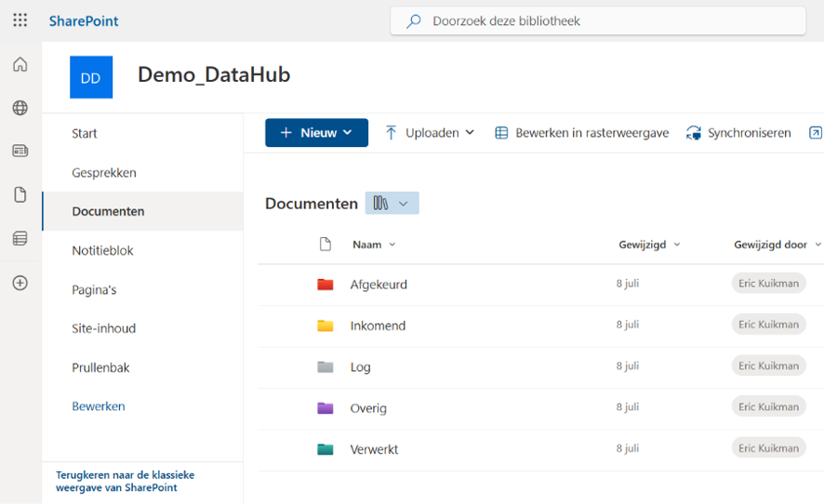Open the Uploaden dropdown menu
The width and height of the screenshot is (824, 504).
(430, 132)
